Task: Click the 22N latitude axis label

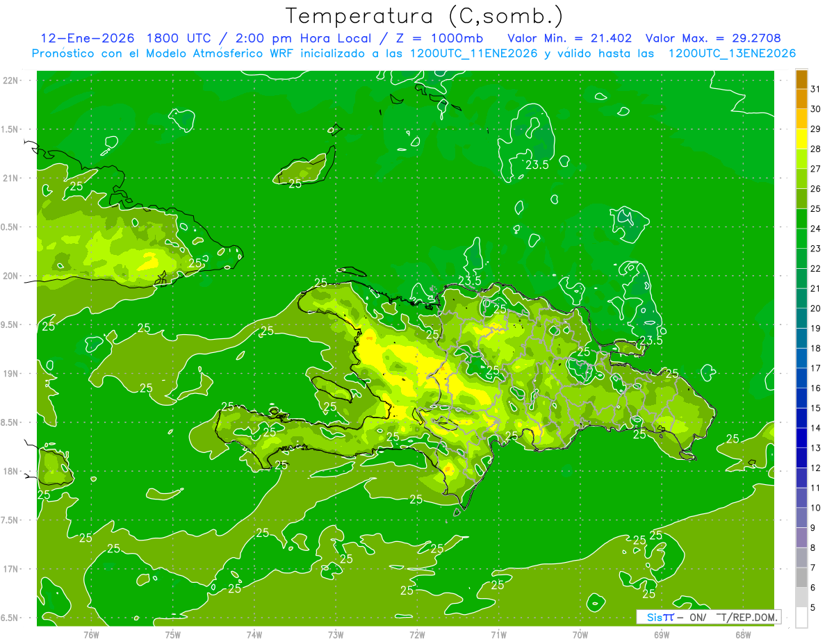Action: click(12, 81)
